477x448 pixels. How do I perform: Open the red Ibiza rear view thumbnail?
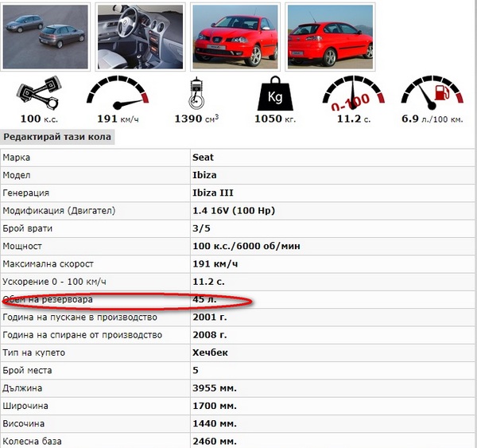pyautogui.click(x=330, y=37)
